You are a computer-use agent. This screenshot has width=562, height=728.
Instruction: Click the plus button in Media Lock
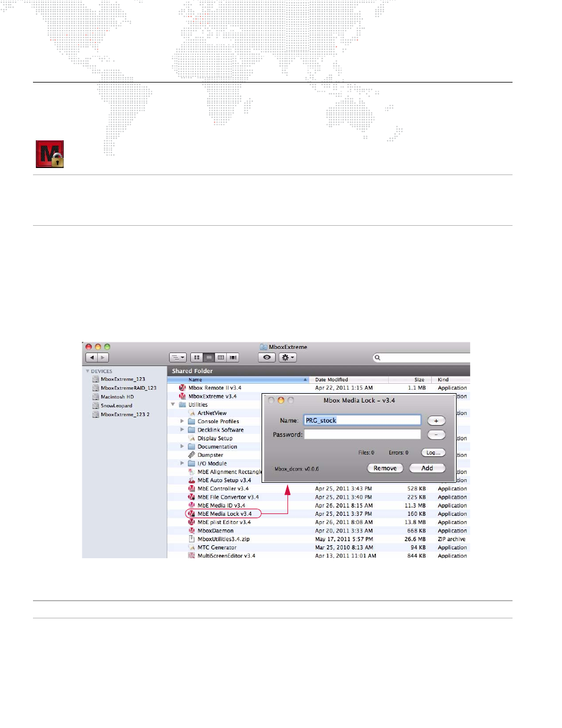[x=437, y=421]
